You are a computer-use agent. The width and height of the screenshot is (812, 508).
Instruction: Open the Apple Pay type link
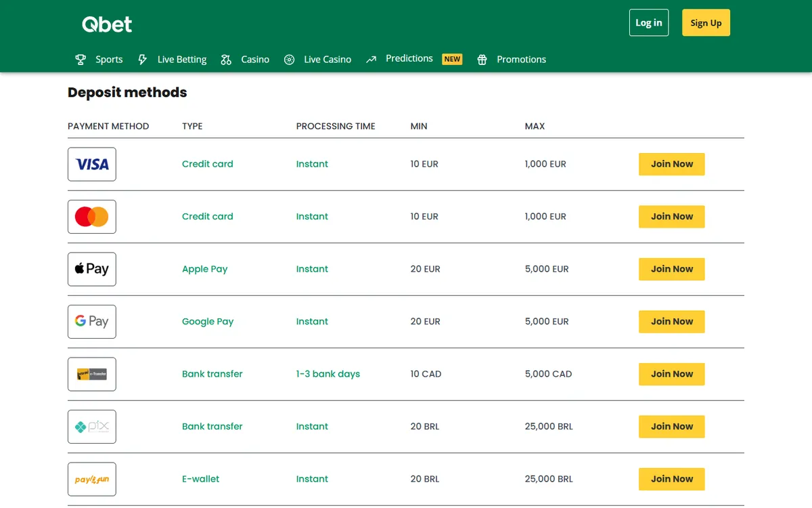pos(205,269)
